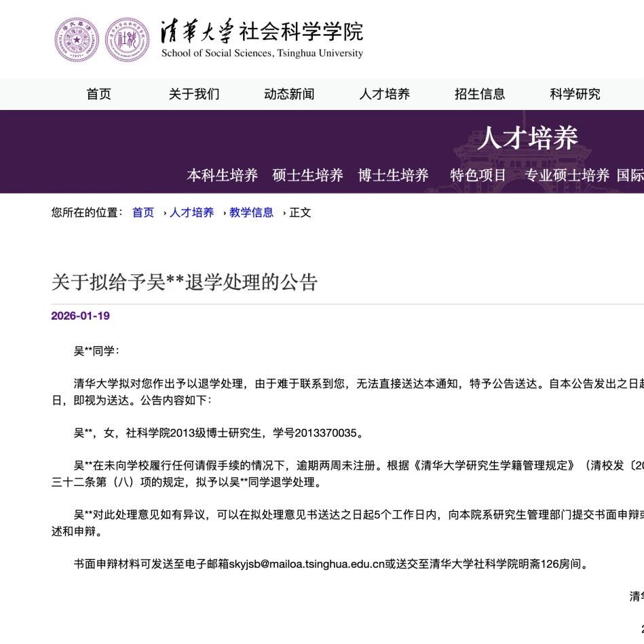
Task: Click the 清华大学社会科学学院 title logo
Action: pos(262,39)
